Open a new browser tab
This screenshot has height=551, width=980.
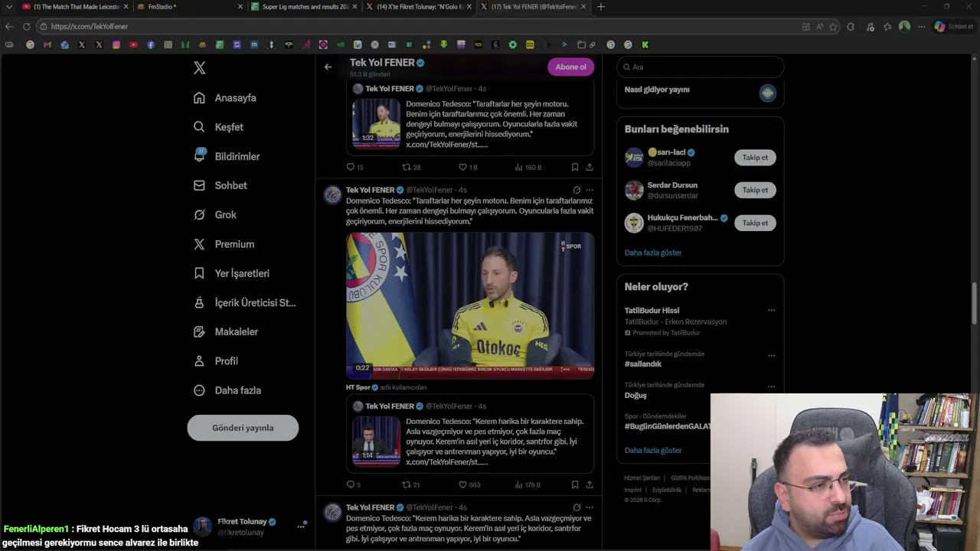(x=600, y=7)
